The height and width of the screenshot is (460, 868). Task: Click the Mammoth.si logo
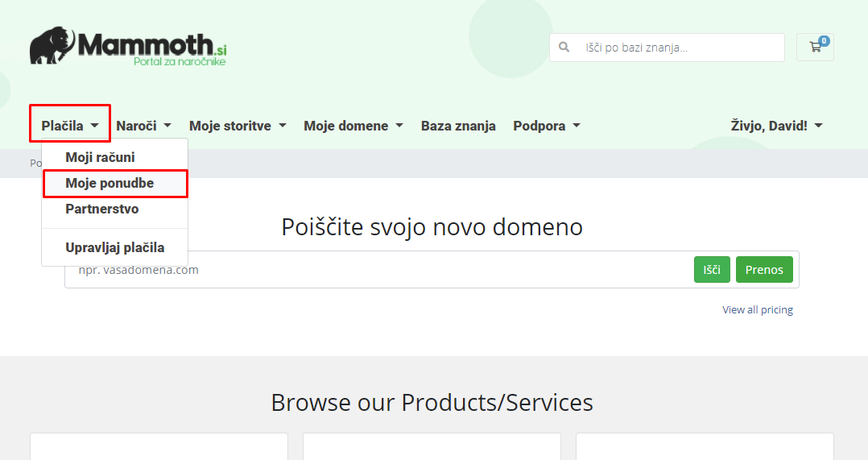point(128,47)
